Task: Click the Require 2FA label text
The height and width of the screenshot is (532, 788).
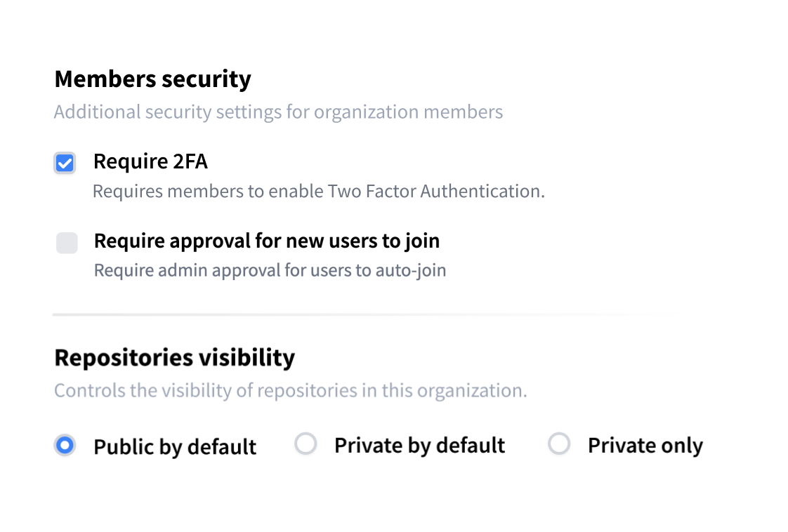Action: 150,161
